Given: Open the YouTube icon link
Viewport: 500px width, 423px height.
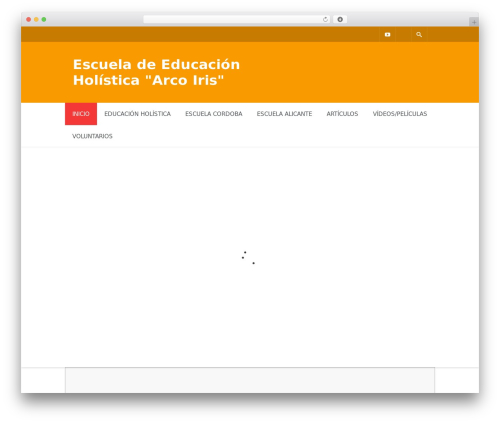Looking at the screenshot, I should [387, 35].
